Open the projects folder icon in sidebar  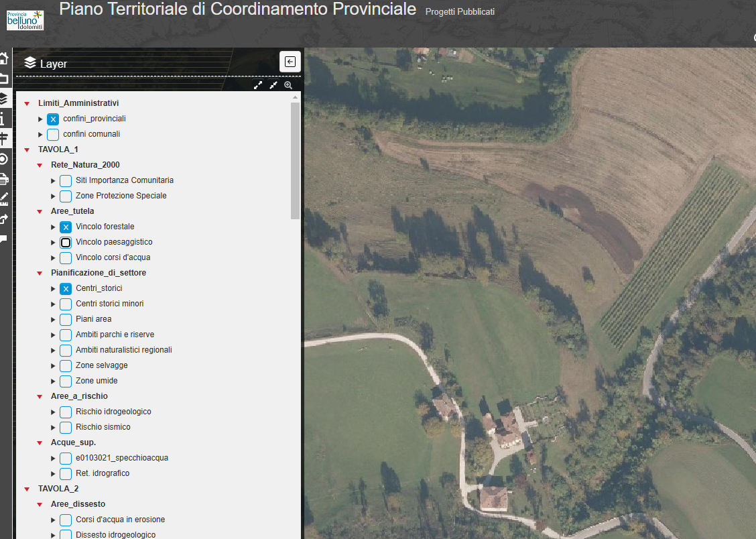point(4,78)
